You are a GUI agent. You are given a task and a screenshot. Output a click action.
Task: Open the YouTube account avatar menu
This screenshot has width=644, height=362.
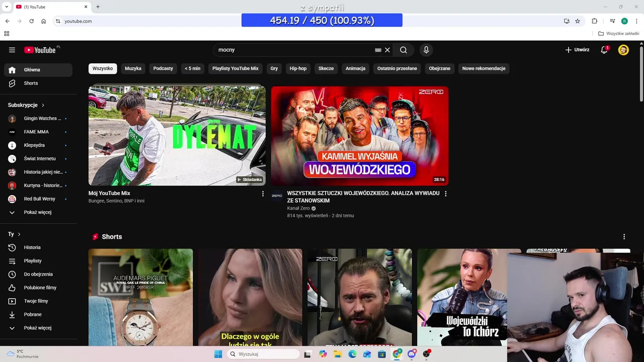pos(623,50)
